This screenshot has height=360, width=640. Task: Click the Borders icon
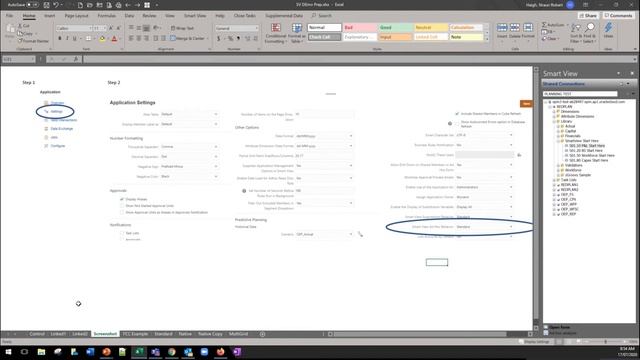click(x=88, y=38)
